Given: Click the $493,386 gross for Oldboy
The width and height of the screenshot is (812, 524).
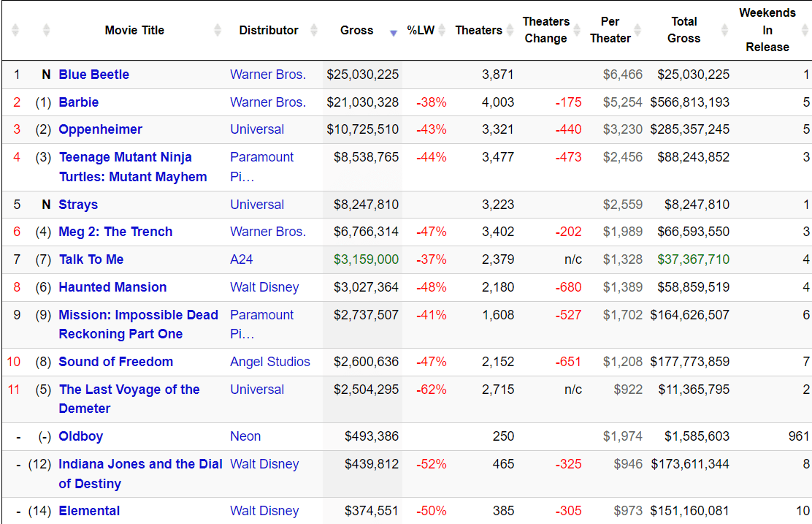Looking at the screenshot, I should point(372,436).
